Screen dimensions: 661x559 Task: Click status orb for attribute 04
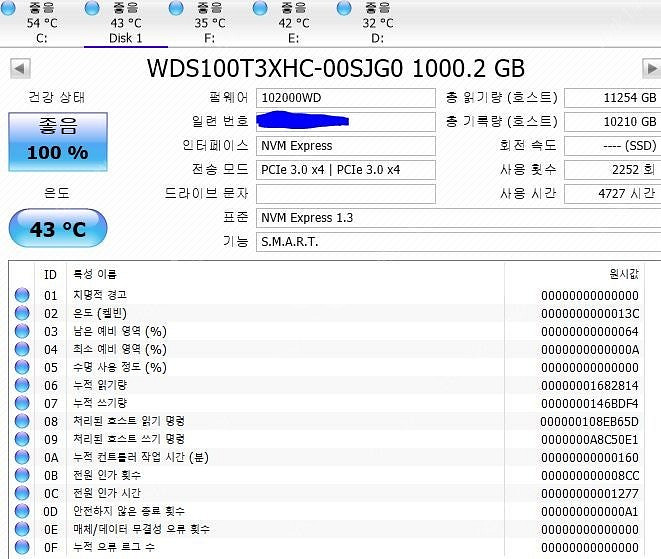click(x=22, y=349)
